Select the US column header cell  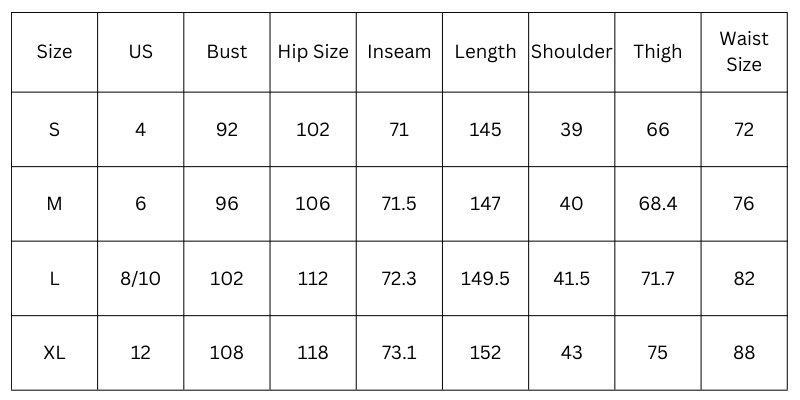pyautogui.click(x=141, y=52)
